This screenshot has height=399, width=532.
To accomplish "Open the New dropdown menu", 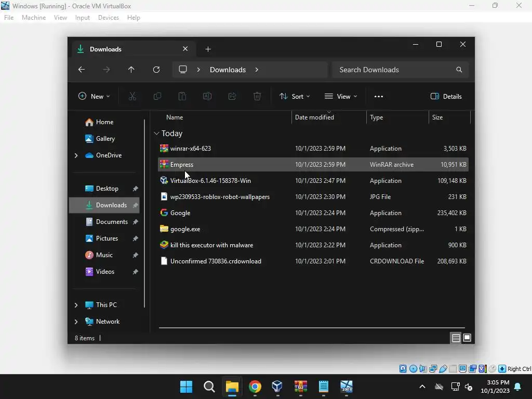I will 94,96.
